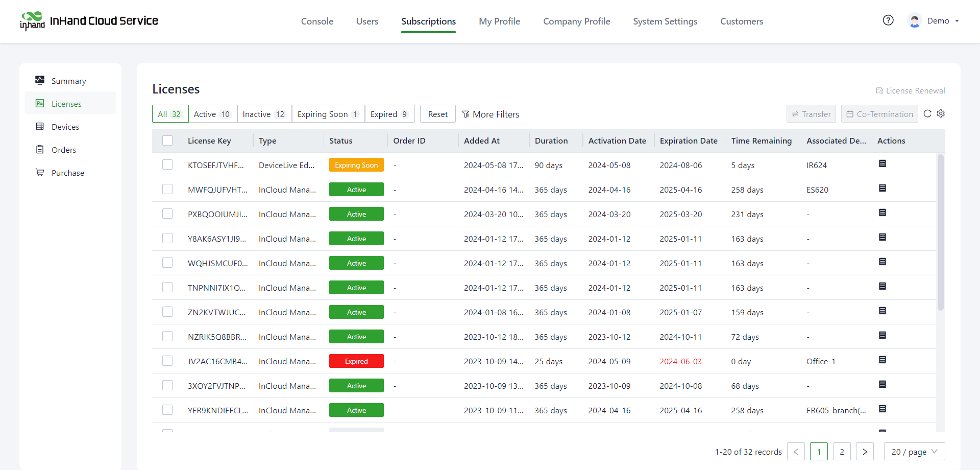Go to Purchase in the sidebar
Image resolution: width=980 pixels, height=470 pixels.
pos(67,173)
